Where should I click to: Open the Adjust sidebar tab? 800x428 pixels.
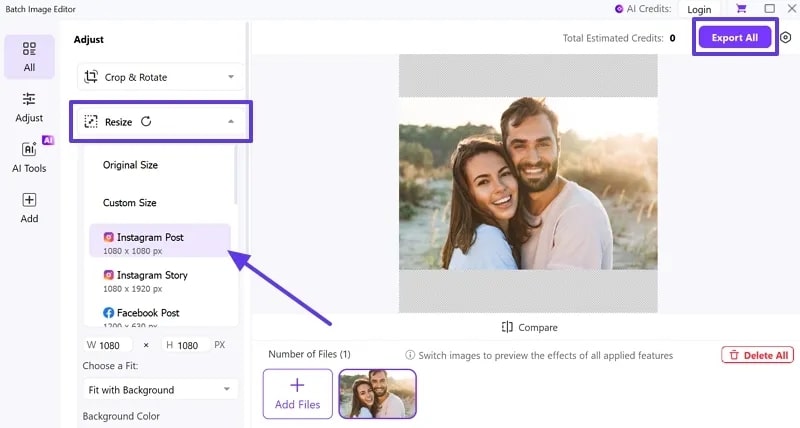tap(29, 107)
